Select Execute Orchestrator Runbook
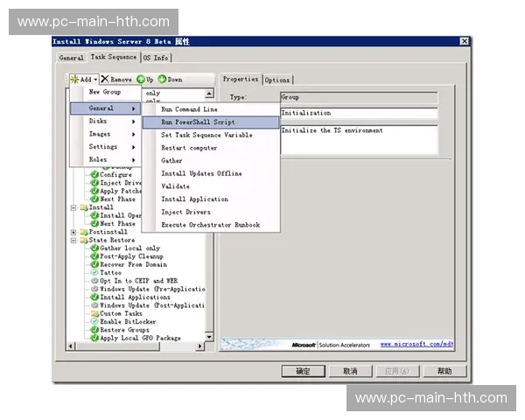The width and height of the screenshot is (525, 420). 211,225
